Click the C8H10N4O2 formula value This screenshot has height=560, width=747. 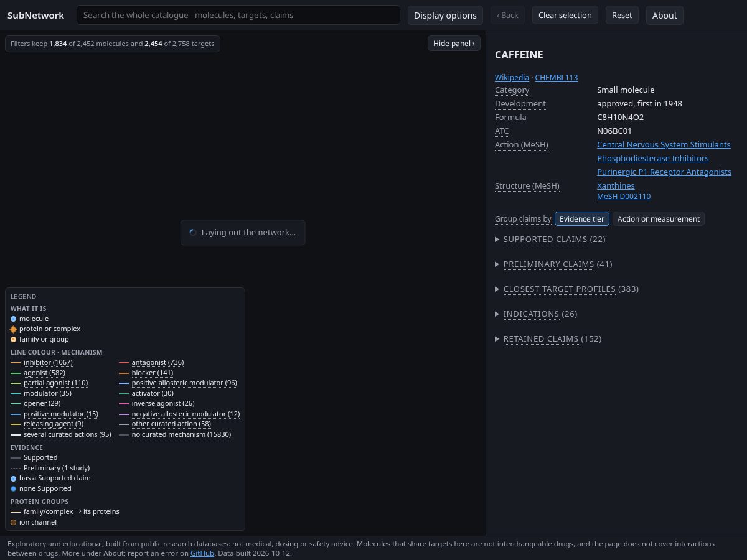[620, 118]
